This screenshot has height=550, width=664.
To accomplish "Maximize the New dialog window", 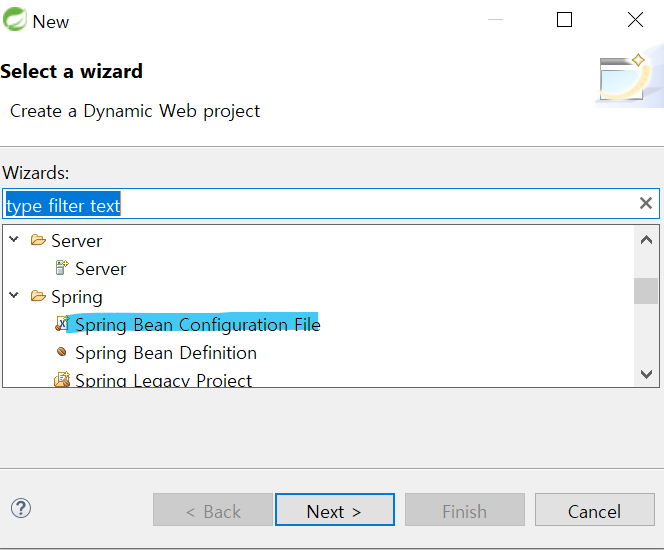I will [x=564, y=19].
